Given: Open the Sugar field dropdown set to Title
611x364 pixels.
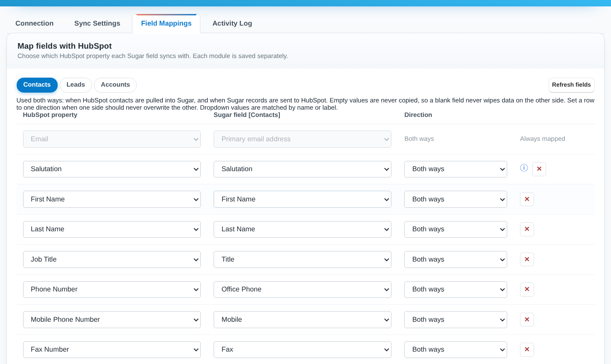Looking at the screenshot, I should click(x=303, y=259).
